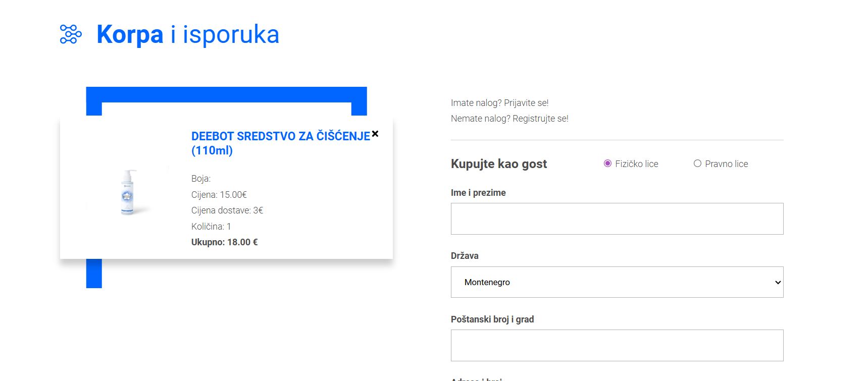
Task: Select the Fizičko lice radio button
Action: tap(607, 164)
